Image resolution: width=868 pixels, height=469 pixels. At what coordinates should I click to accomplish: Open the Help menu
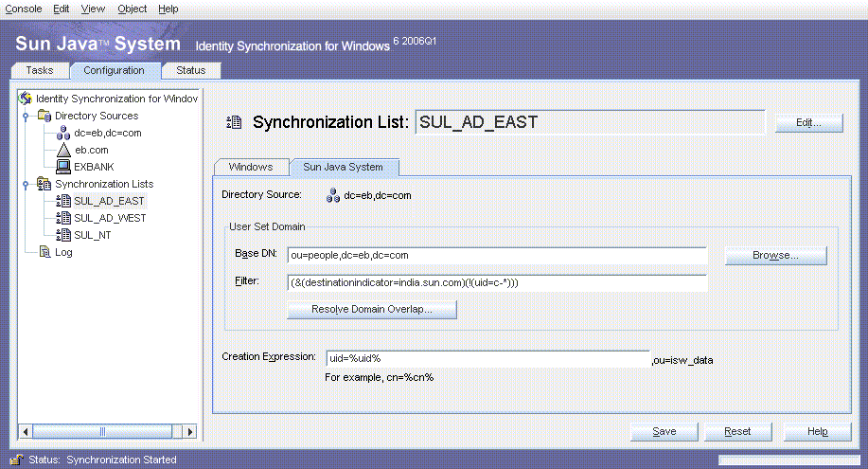pos(168,9)
